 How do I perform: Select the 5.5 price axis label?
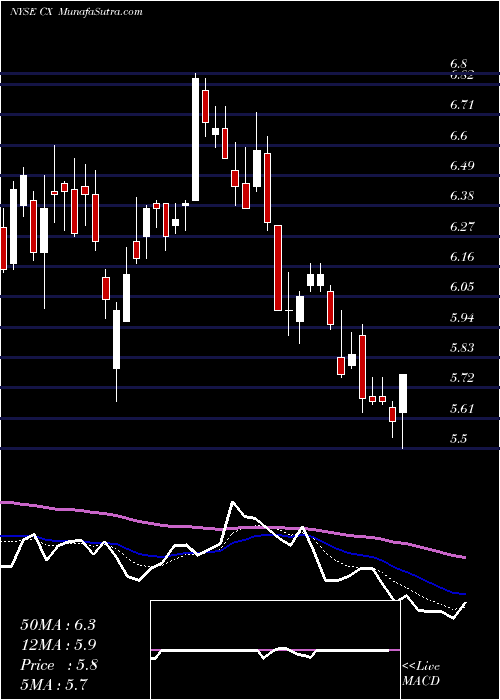coord(458,438)
